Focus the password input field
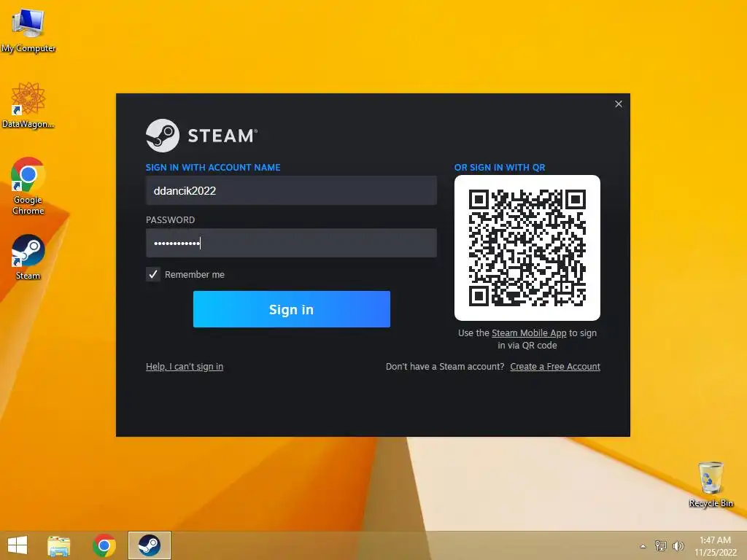The width and height of the screenshot is (747, 560). tap(291, 243)
